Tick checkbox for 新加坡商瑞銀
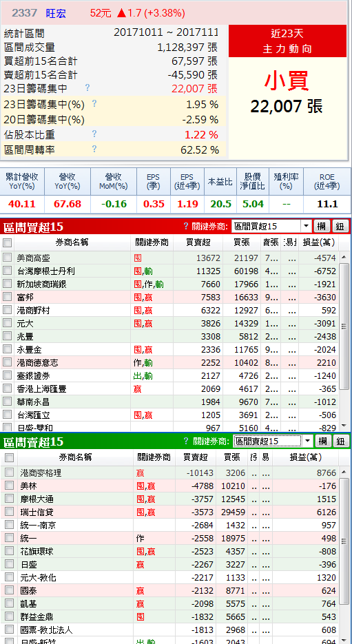Viewport: 352px width, 644px height. pyautogui.click(x=8, y=284)
